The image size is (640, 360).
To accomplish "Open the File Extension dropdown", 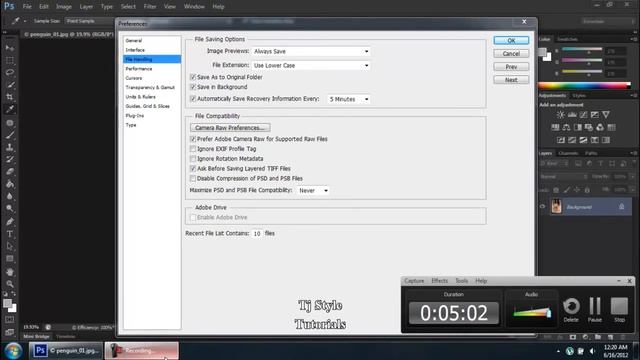I will pos(311,65).
